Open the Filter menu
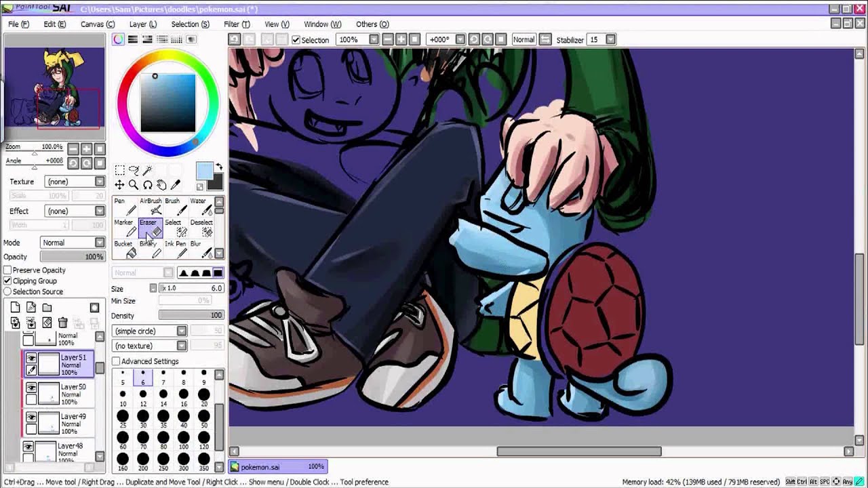The image size is (868, 488). click(x=237, y=24)
